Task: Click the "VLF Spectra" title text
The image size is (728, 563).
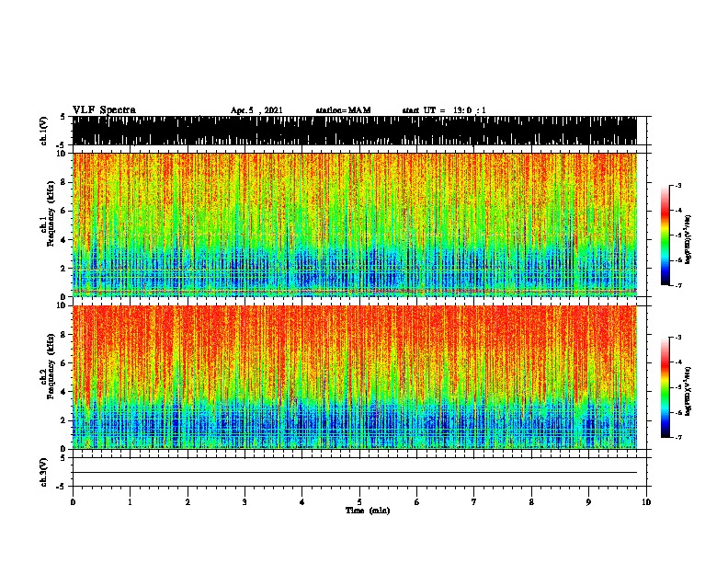Action: point(104,109)
